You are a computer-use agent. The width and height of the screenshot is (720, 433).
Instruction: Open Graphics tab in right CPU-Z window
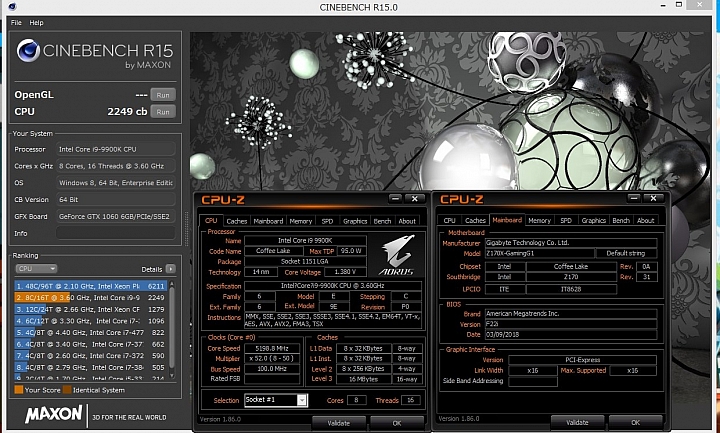click(594, 220)
